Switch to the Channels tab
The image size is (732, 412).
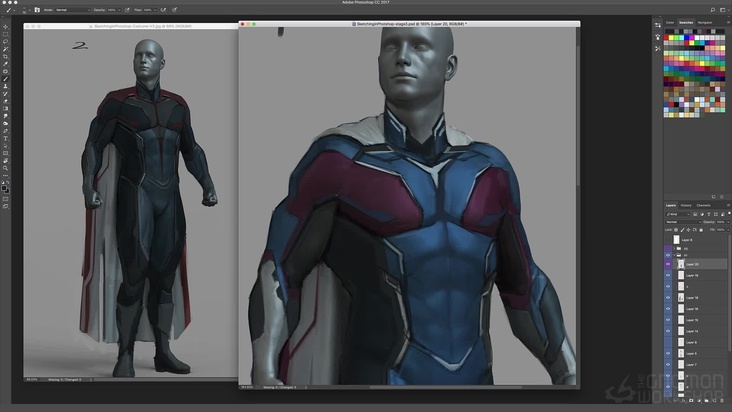click(703, 205)
